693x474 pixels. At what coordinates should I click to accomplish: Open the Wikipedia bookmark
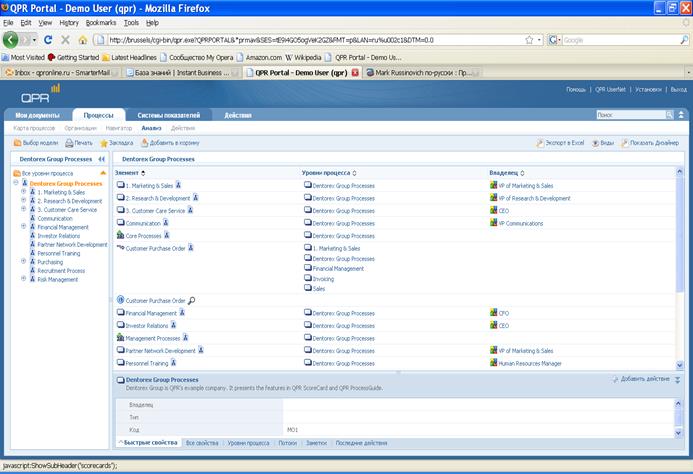[x=303, y=57]
